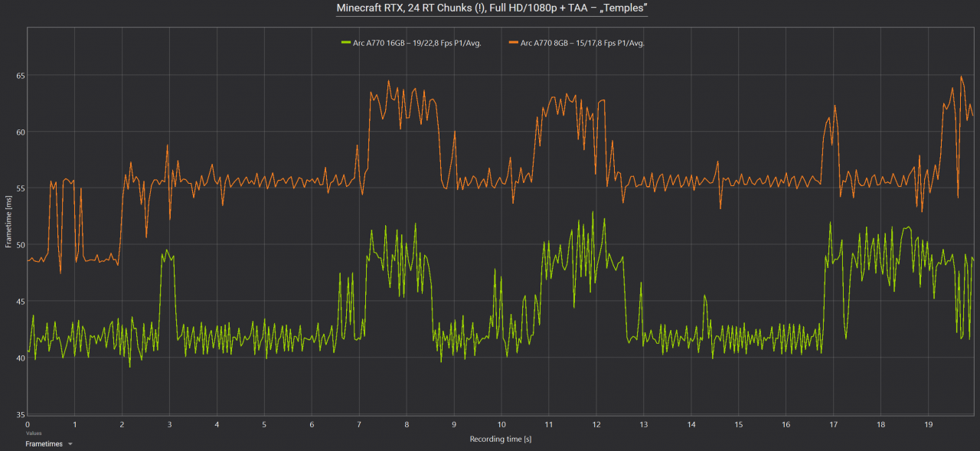Click the 12 tick on the recording time axis
This screenshot has width=980, height=451.
(596, 423)
